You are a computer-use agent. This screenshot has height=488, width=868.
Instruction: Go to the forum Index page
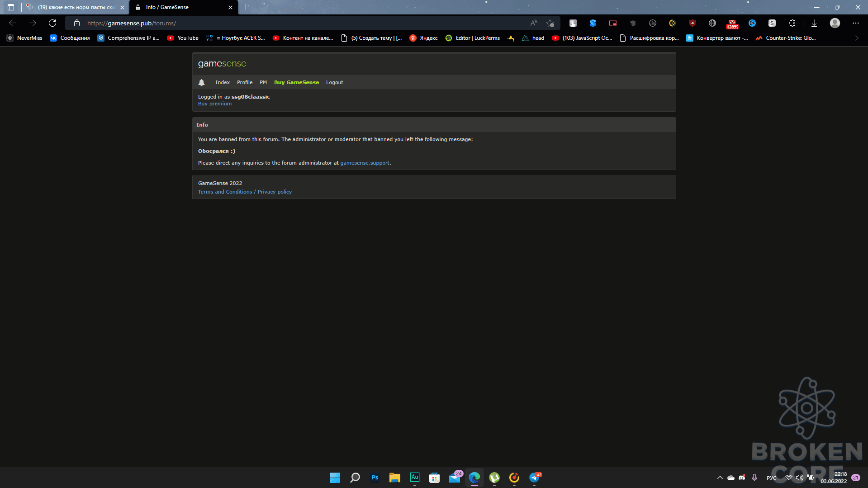223,82
